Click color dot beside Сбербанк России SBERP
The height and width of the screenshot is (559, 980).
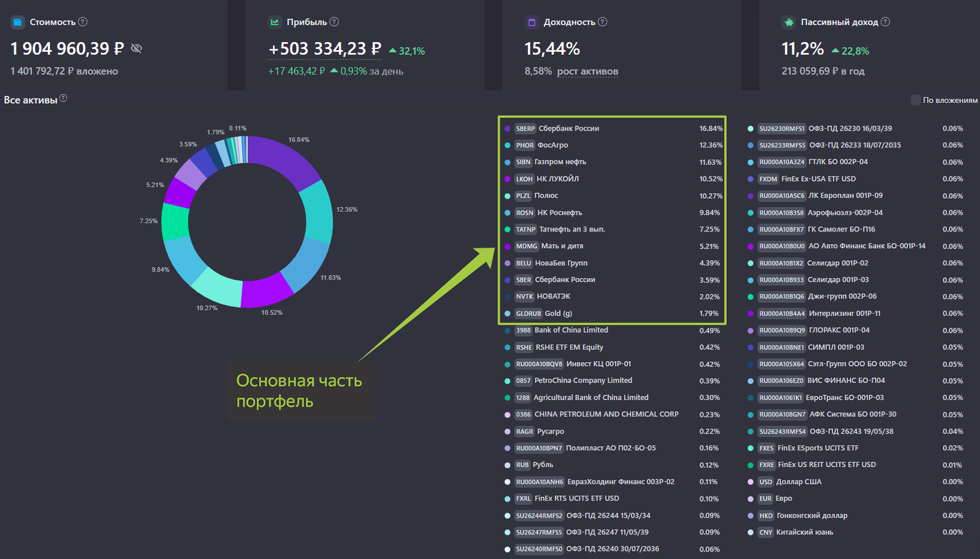pos(507,129)
